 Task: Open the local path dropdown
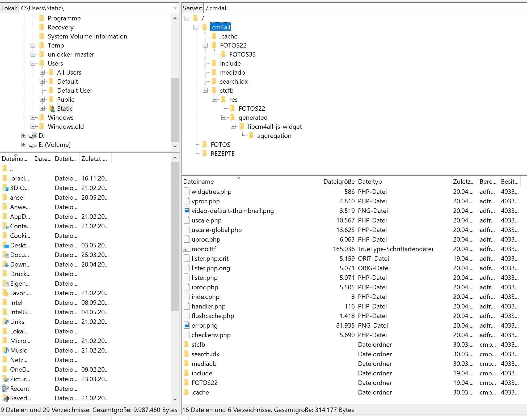[175, 8]
